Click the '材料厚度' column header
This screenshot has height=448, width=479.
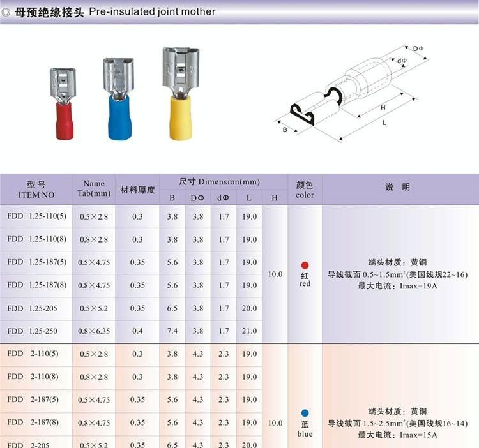point(137,190)
